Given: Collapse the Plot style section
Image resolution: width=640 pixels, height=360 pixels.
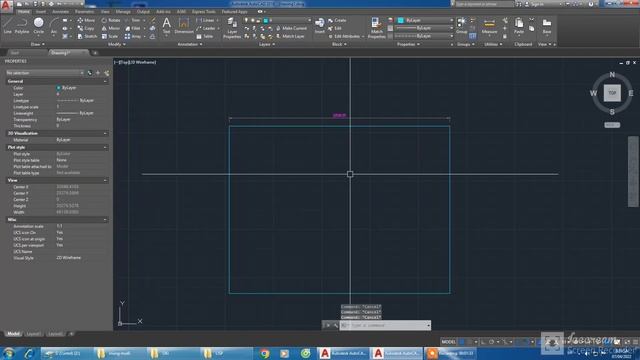Looking at the screenshot, I should (x=105, y=147).
